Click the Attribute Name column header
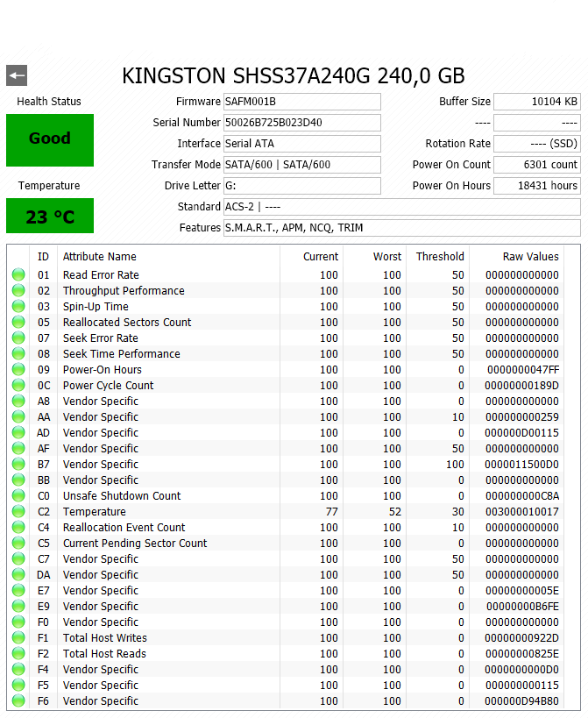 [168, 256]
